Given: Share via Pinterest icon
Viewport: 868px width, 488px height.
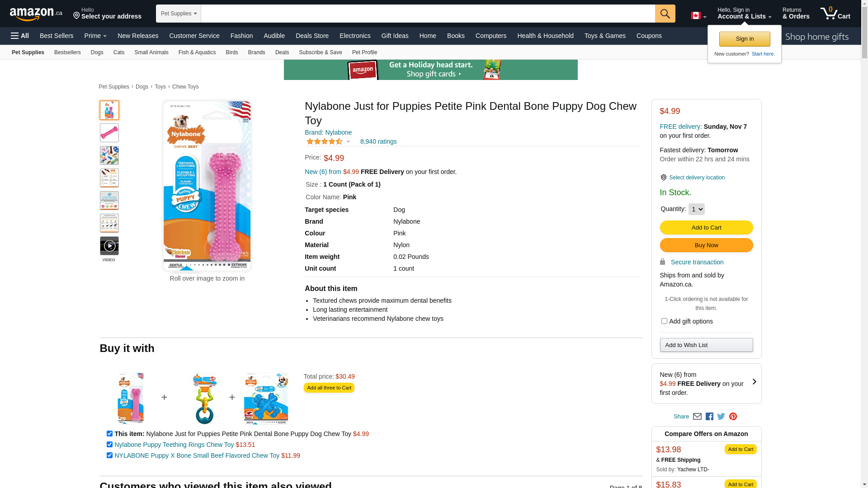Looking at the screenshot, I should [x=733, y=417].
